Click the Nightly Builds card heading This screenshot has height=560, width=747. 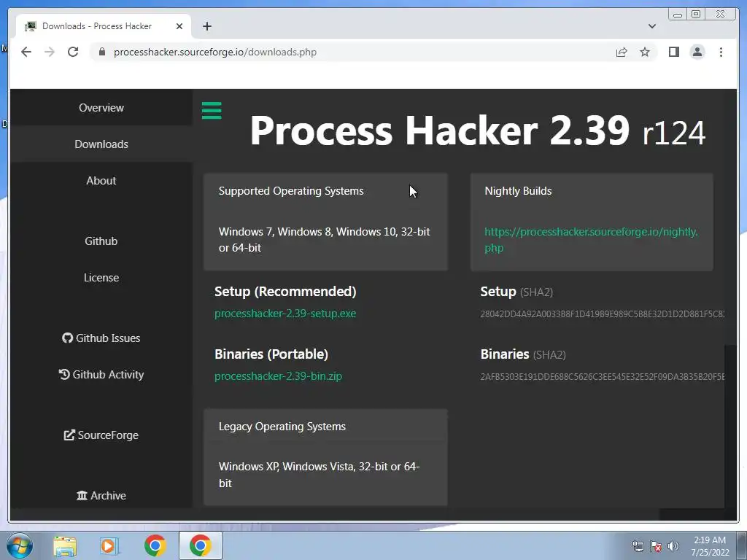(x=518, y=191)
